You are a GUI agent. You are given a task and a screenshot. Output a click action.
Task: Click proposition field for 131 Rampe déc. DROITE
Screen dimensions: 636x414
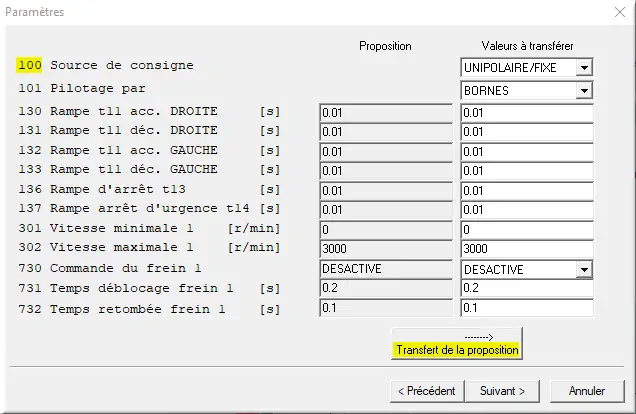(x=386, y=132)
